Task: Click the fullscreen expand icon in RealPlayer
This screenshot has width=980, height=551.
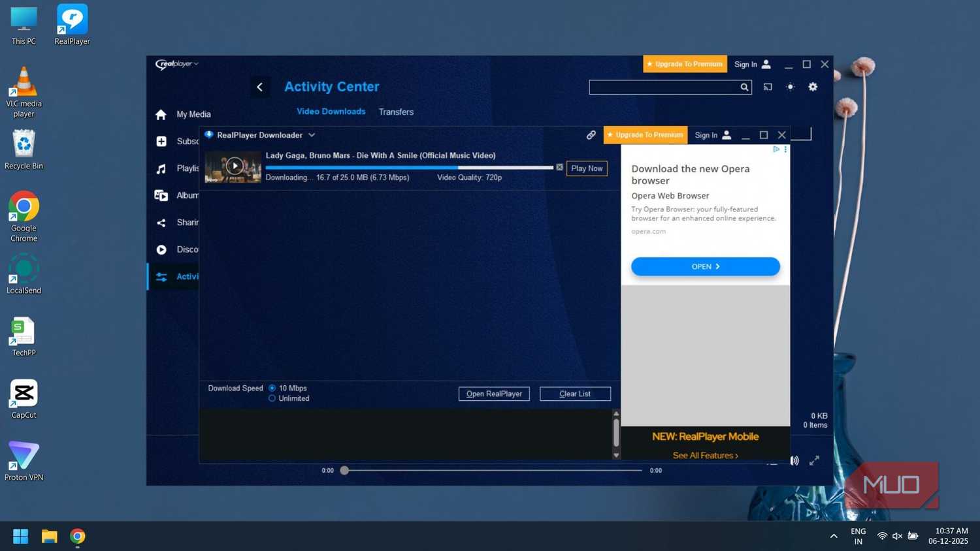Action: [x=814, y=460]
